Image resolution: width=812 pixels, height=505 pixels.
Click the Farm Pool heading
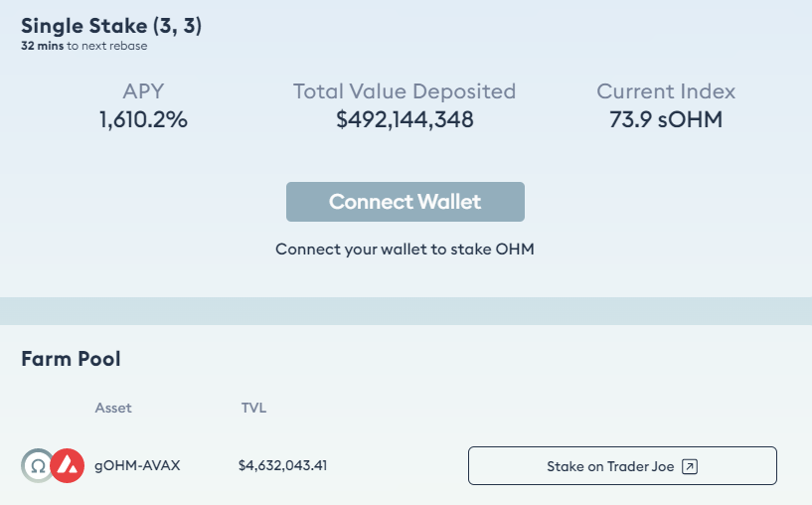[x=71, y=359]
